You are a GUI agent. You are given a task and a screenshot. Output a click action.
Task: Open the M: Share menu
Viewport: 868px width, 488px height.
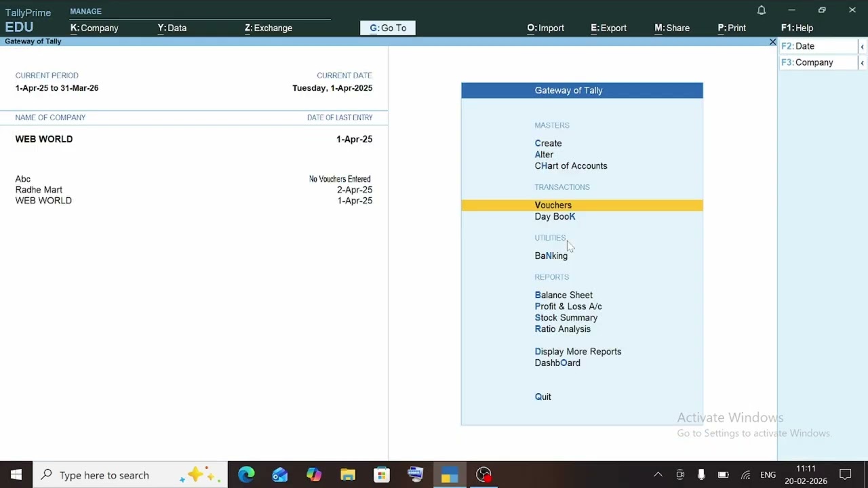(672, 28)
